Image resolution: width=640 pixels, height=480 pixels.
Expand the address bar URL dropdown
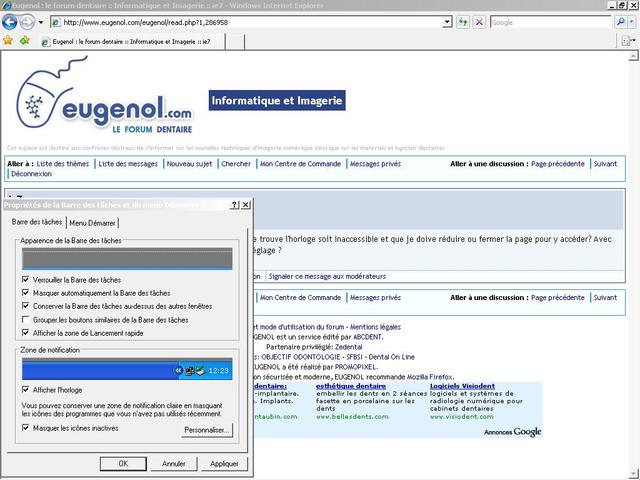pos(447,22)
